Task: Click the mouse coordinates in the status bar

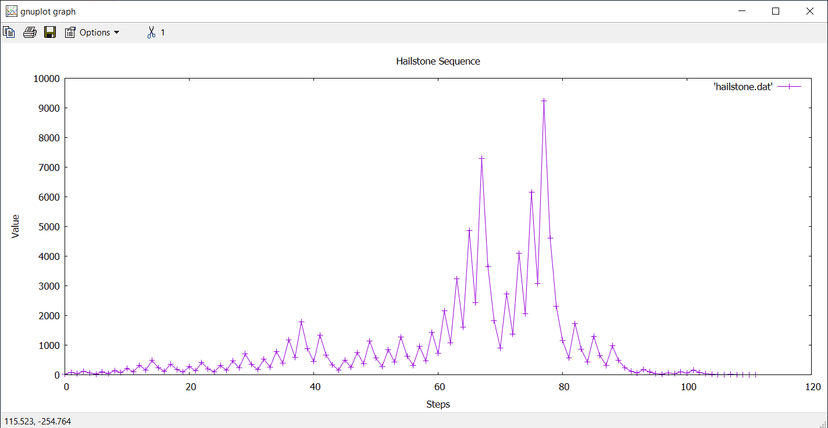Action: point(40,420)
